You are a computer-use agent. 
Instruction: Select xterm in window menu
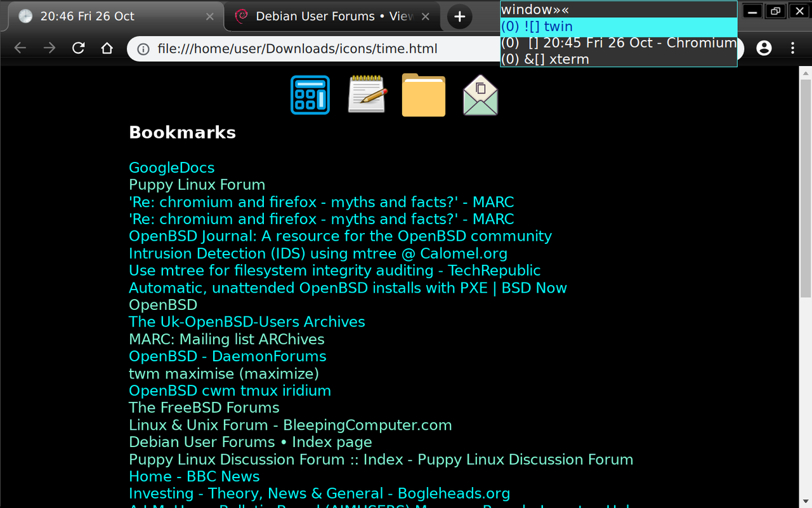coord(619,60)
